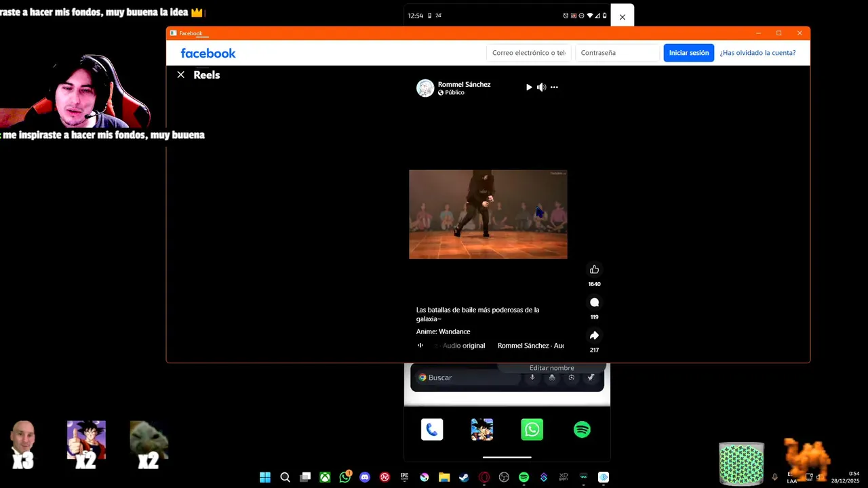Open Task View on the taskbar
868x488 pixels.
tap(305, 477)
